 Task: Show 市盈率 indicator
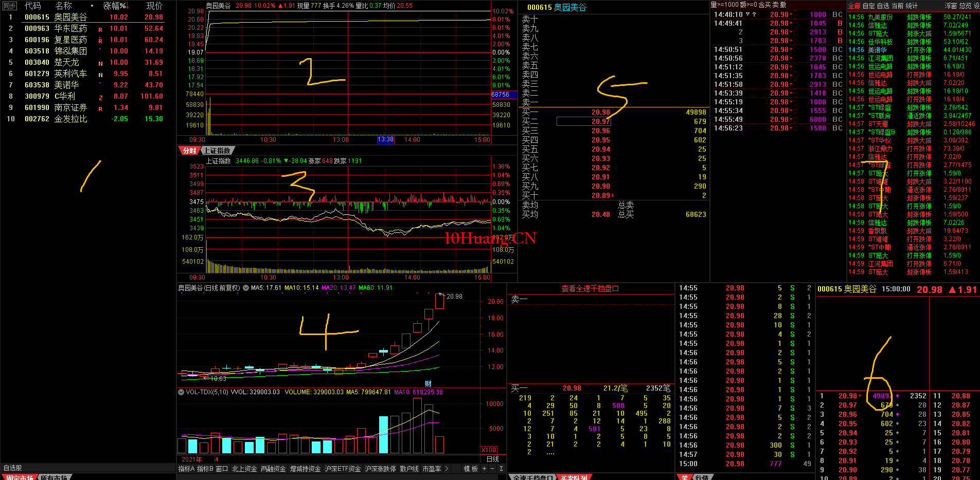click(x=432, y=469)
